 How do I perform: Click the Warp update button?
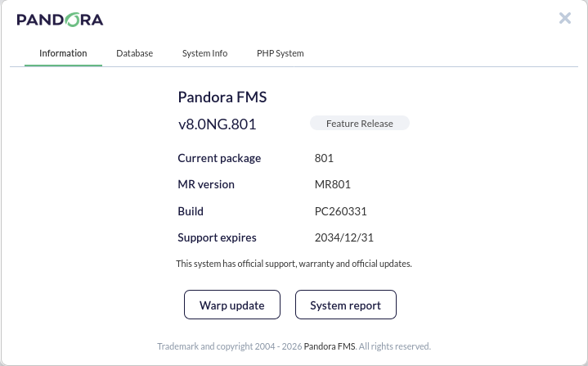(x=232, y=305)
